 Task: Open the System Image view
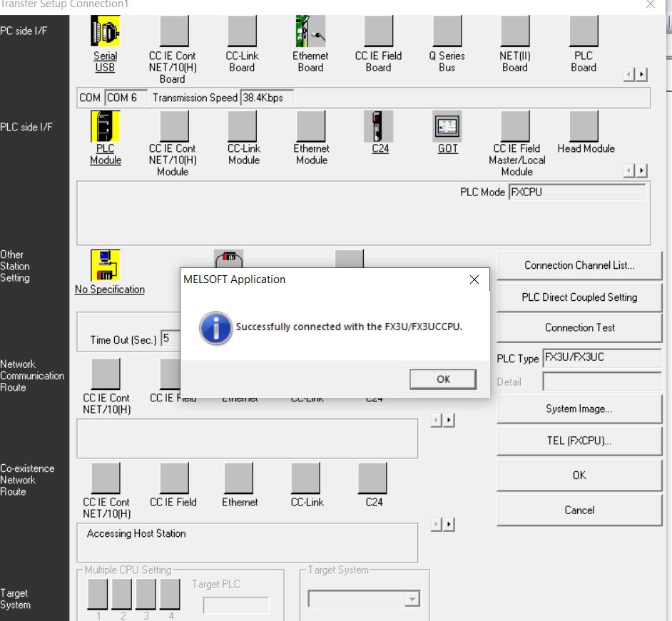[x=579, y=409]
